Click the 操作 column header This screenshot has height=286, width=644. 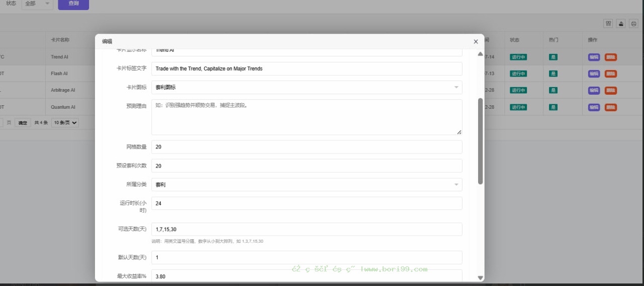tap(593, 40)
